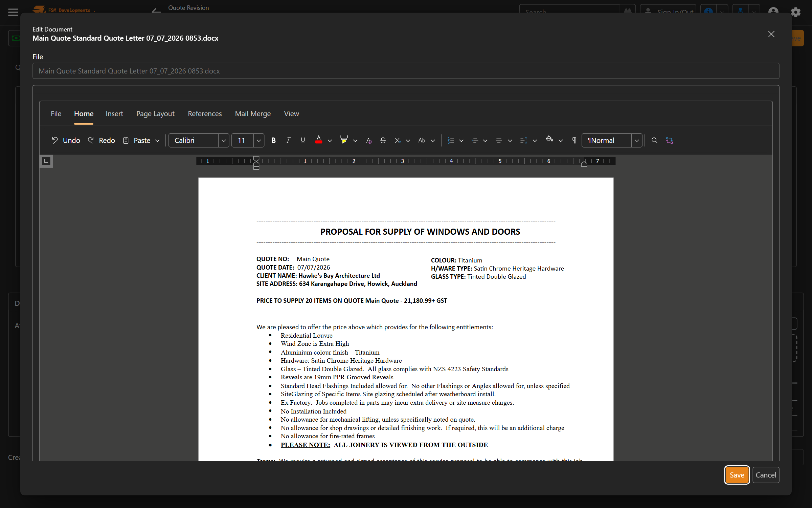Screen dimensions: 812x508
Task: Click the File name input field
Action: click(406, 71)
